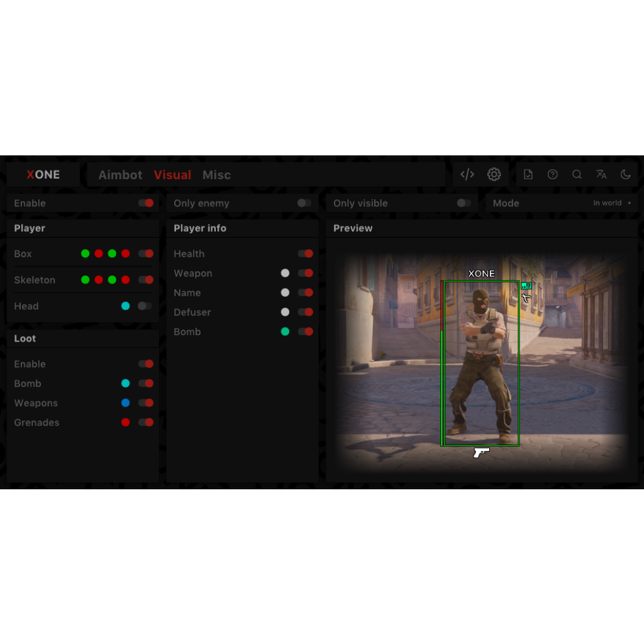Click the cyan Head color swatch
This screenshot has width=644, height=644.
point(126,306)
